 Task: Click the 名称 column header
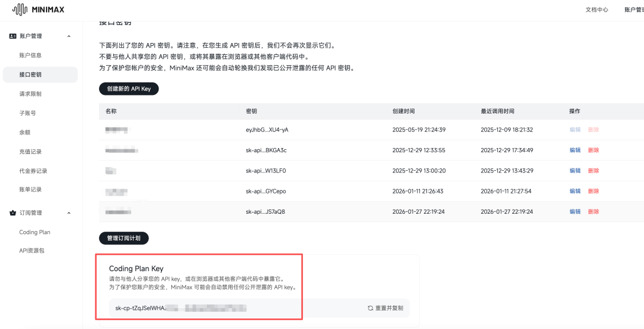pos(111,112)
